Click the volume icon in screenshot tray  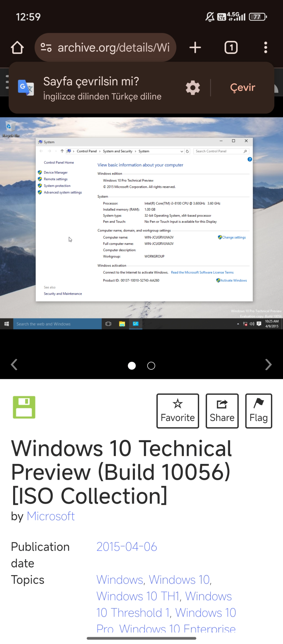click(252, 324)
